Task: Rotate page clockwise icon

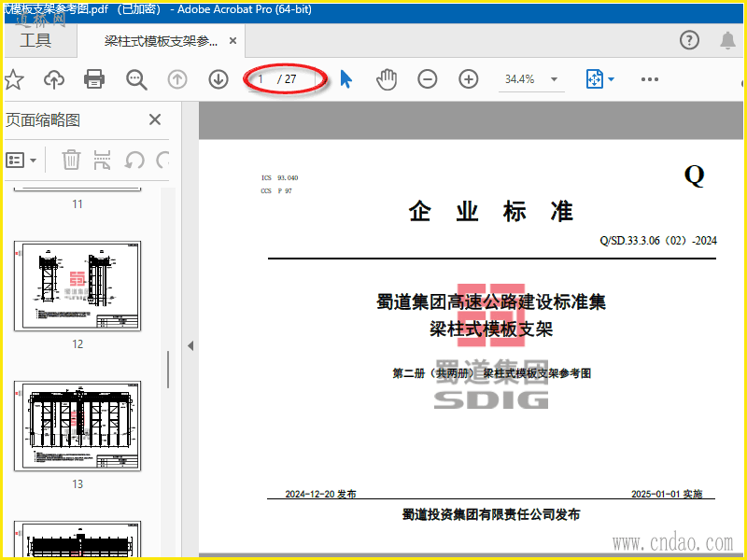Action: (x=162, y=160)
